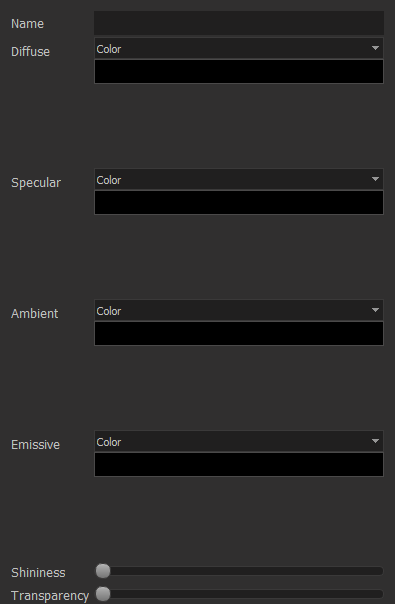
Task: Click the Emissive black color swatch
Action: click(239, 465)
